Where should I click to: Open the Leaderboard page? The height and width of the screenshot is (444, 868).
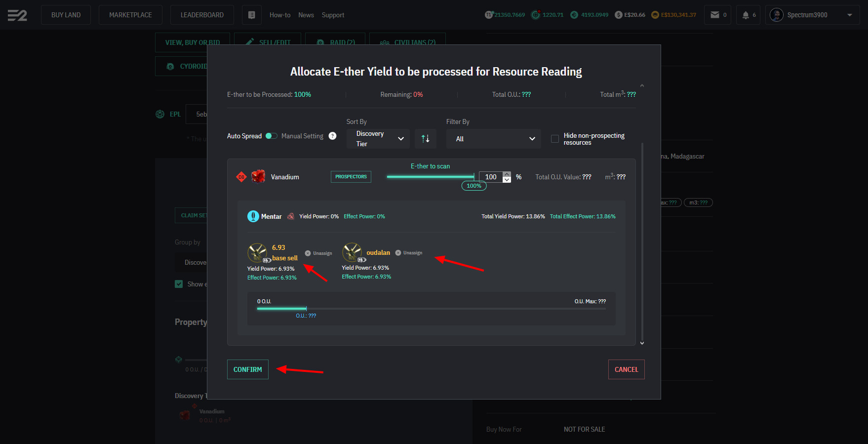click(202, 15)
